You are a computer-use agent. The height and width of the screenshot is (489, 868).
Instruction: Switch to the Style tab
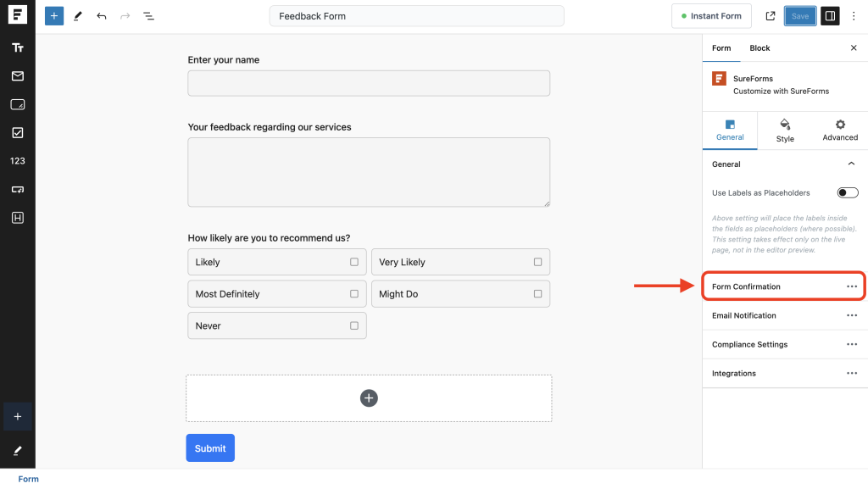pos(784,130)
